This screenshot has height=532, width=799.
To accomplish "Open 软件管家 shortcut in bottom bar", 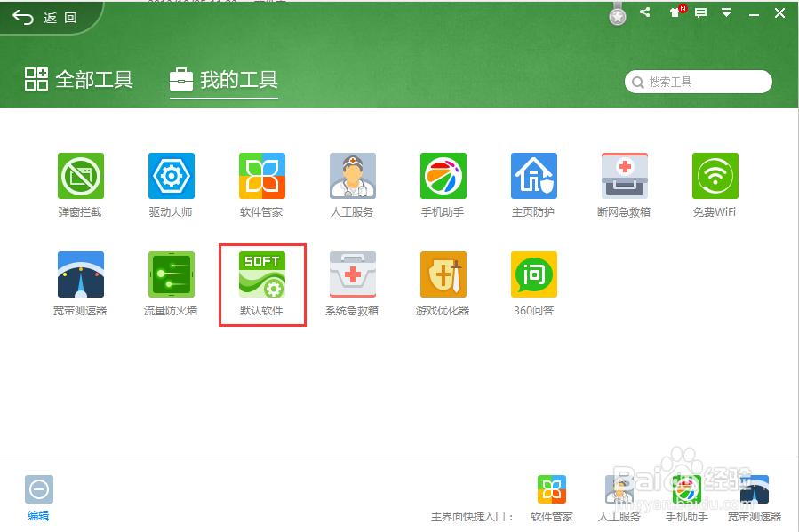I will (552, 489).
